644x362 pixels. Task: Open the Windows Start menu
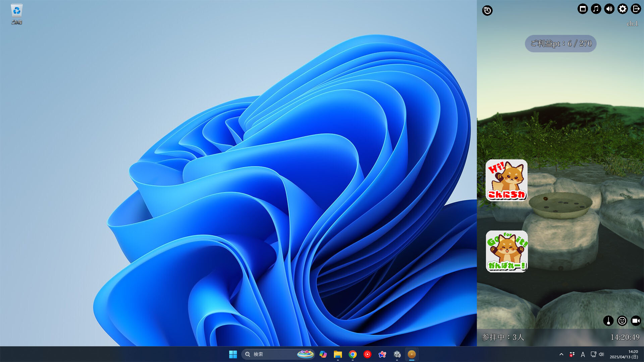click(x=233, y=354)
